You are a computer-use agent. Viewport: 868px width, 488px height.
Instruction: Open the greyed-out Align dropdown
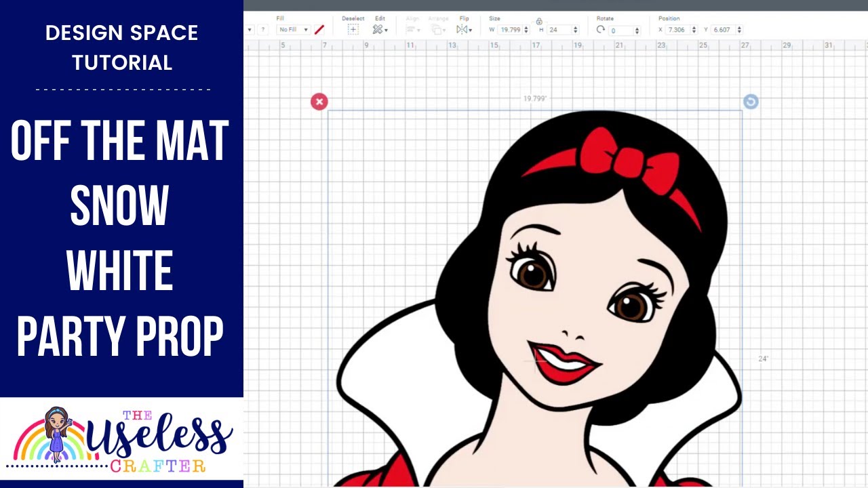click(x=412, y=30)
